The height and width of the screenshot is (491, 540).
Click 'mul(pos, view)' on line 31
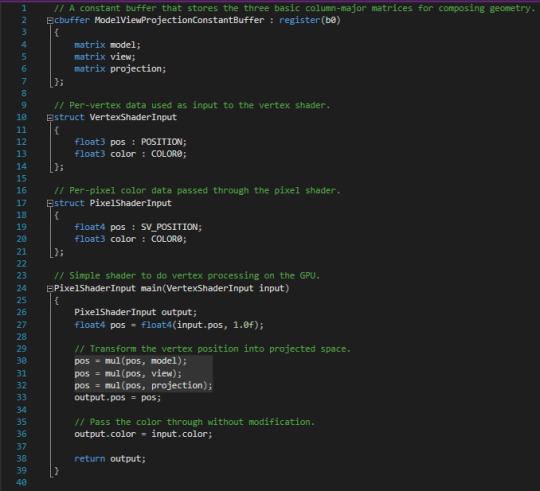(x=141, y=373)
